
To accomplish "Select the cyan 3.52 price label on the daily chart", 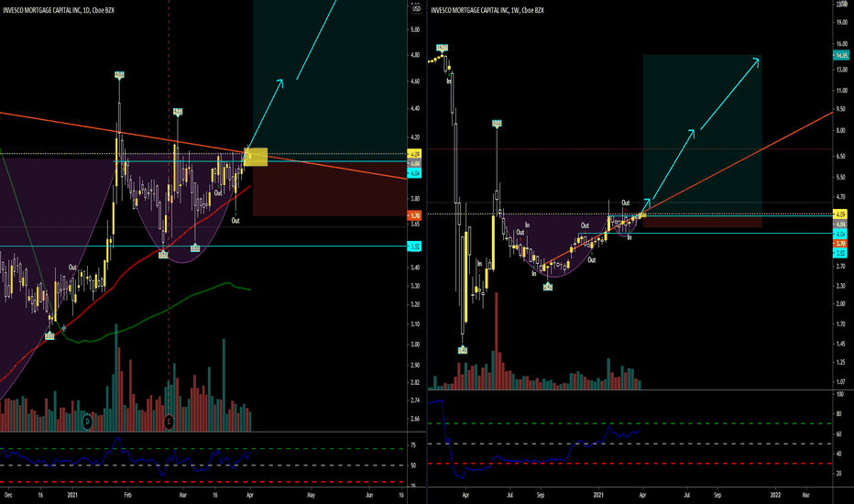I will (414, 247).
